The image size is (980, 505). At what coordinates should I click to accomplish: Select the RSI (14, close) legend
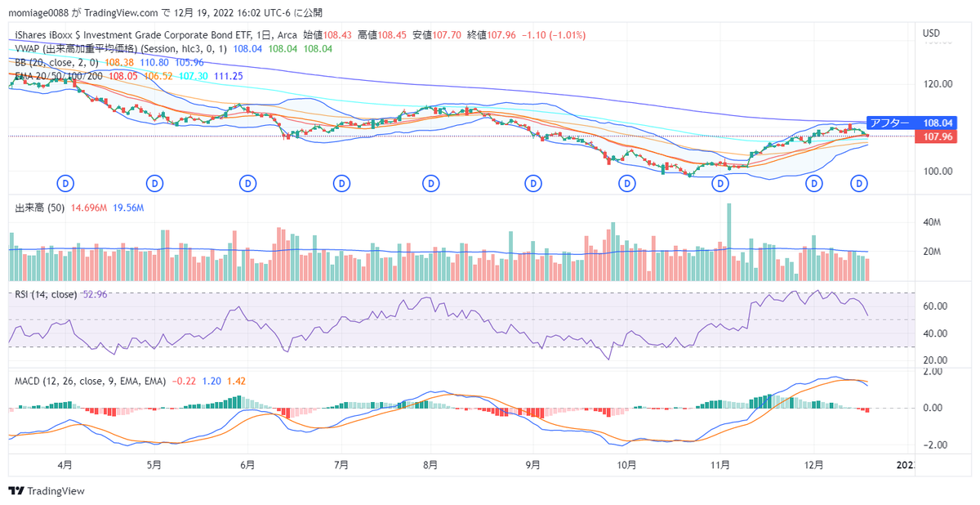47,294
